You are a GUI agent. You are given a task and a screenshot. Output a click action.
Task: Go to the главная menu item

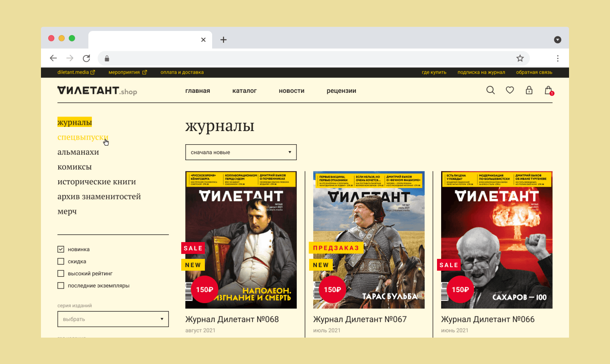tap(198, 91)
